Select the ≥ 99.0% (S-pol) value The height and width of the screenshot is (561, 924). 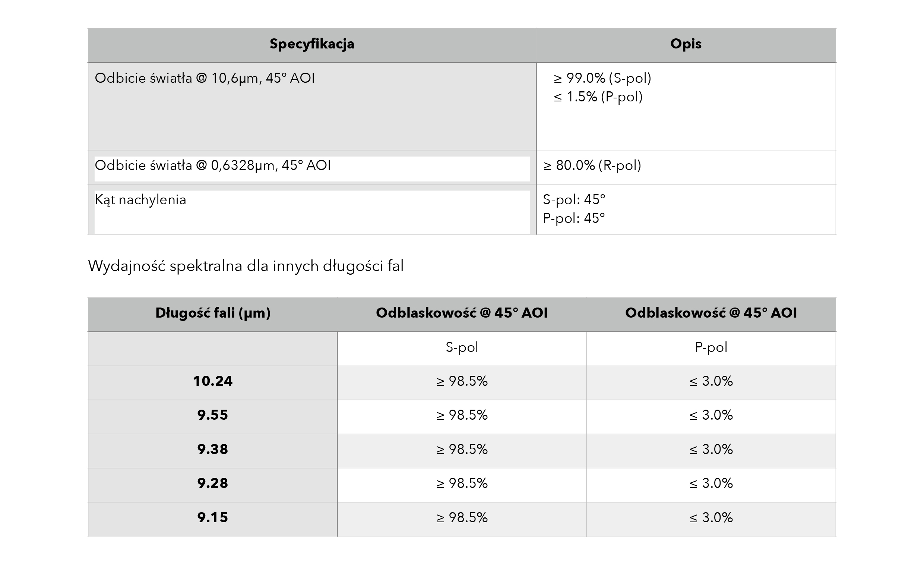pos(602,78)
